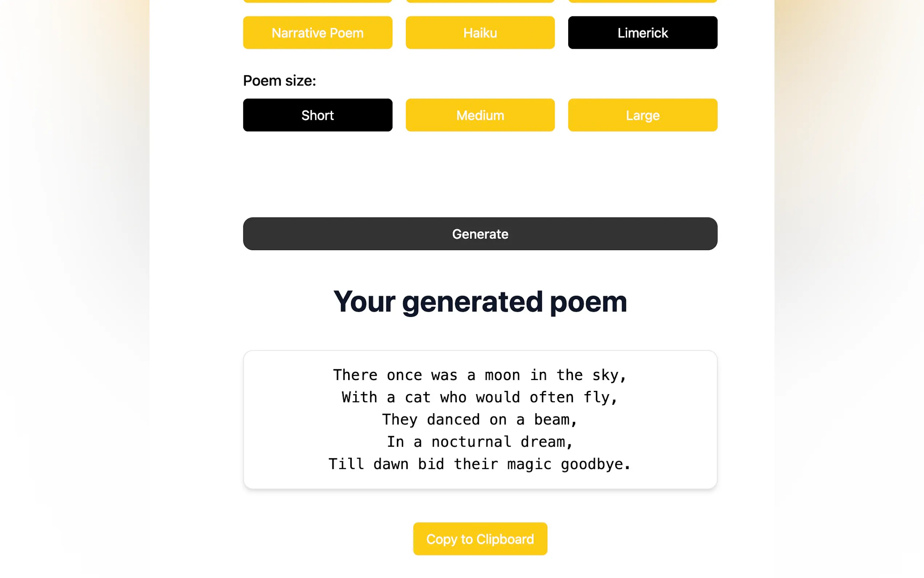
Task: Click the first line of the limerick
Action: (479, 375)
